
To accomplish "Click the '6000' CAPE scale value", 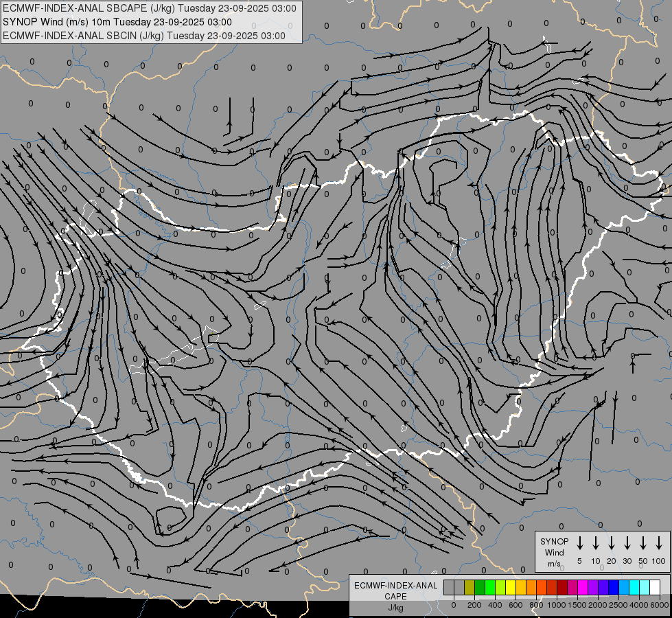I will 660,605.
